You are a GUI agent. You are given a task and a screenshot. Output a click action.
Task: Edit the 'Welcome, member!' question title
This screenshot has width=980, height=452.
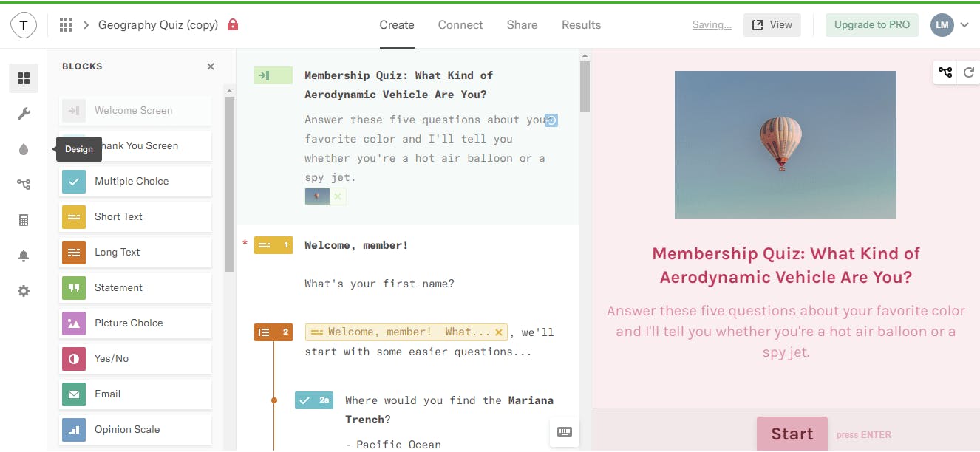356,245
